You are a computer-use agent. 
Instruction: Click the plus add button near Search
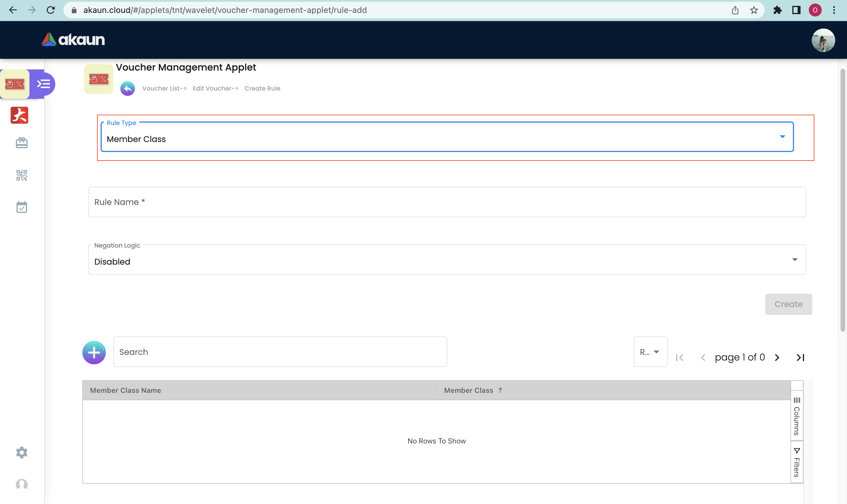tap(94, 353)
